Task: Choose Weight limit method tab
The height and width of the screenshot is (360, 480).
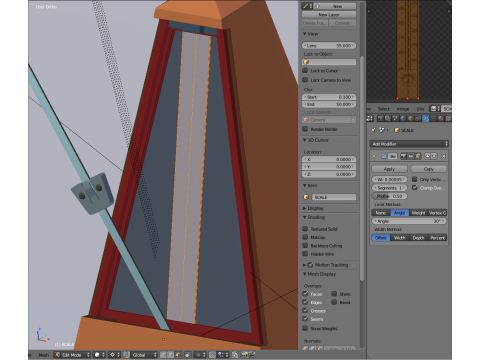Action: tap(418, 213)
